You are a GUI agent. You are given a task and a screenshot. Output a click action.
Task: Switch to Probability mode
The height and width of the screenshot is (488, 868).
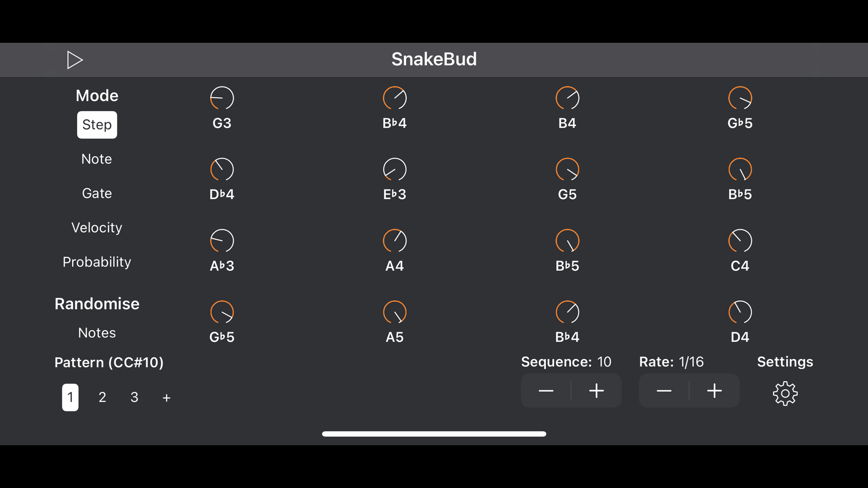97,262
